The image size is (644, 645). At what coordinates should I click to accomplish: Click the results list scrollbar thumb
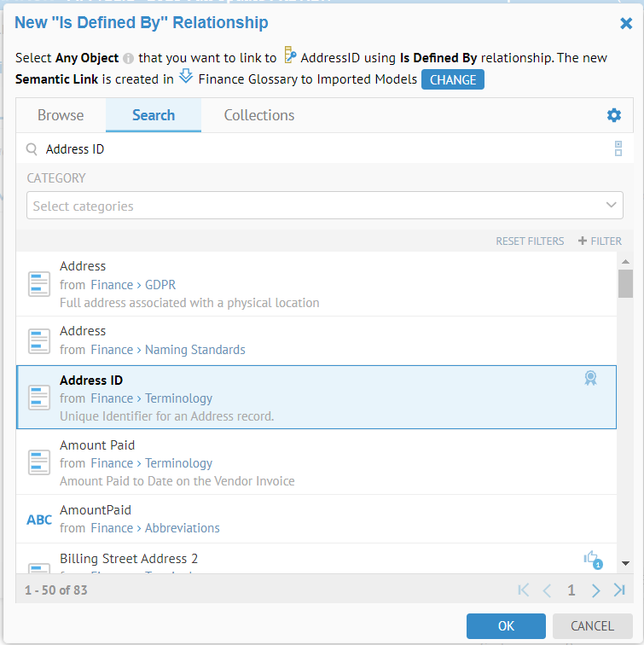(625, 283)
